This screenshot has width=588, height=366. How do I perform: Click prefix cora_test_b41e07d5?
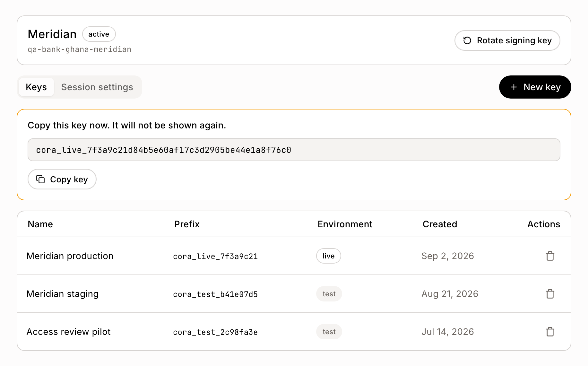click(215, 294)
